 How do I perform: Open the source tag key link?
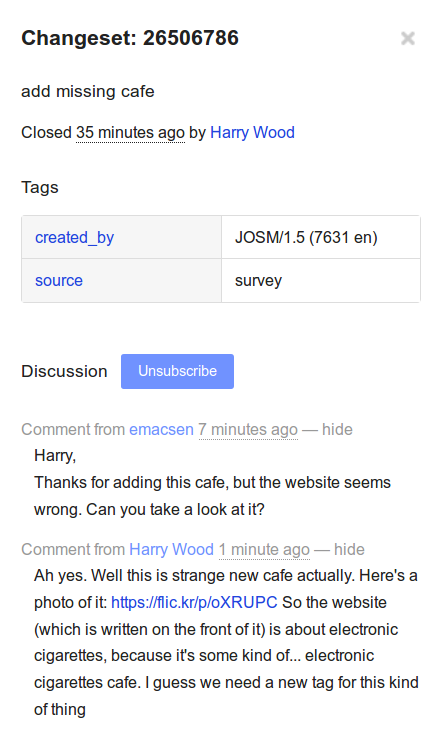coord(59,281)
